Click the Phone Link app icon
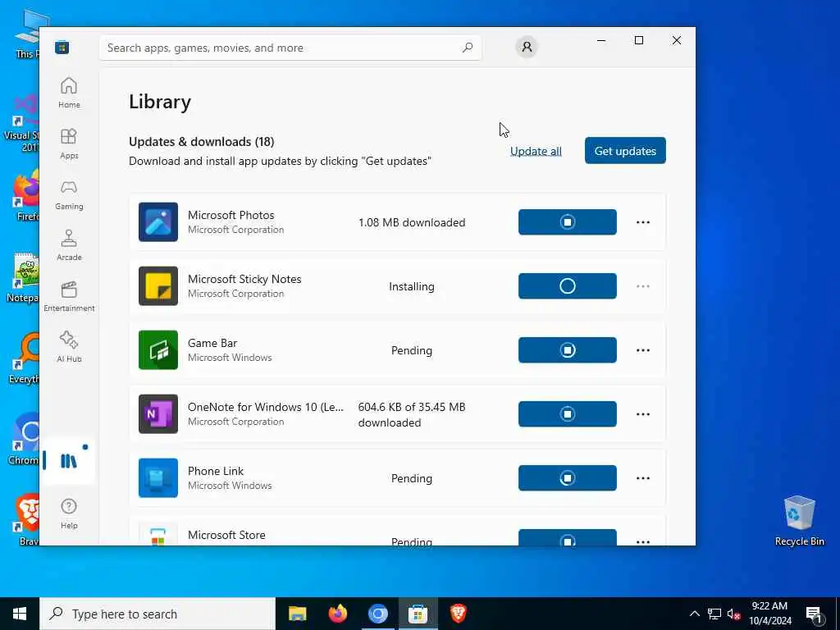Screen dimensions: 840x630 pyautogui.click(x=158, y=478)
